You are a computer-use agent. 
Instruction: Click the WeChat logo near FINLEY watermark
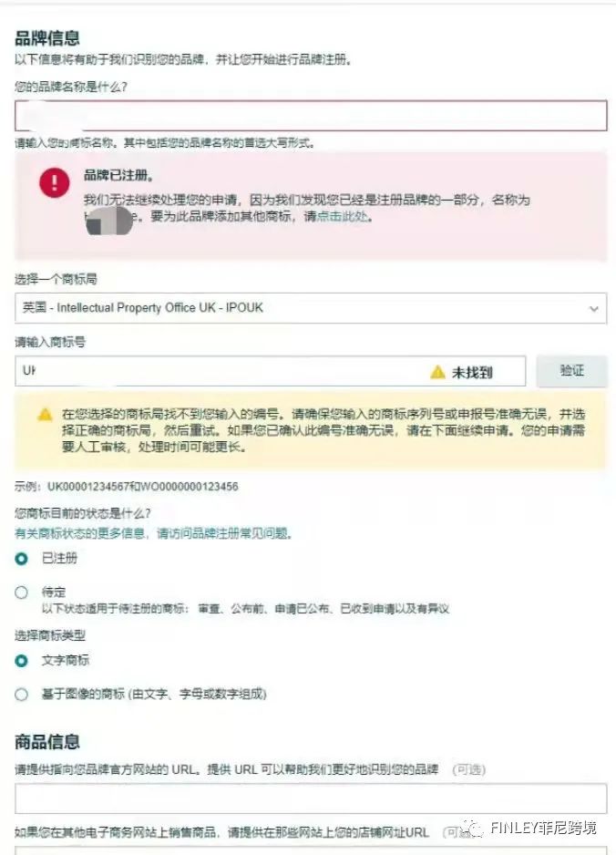[470, 829]
